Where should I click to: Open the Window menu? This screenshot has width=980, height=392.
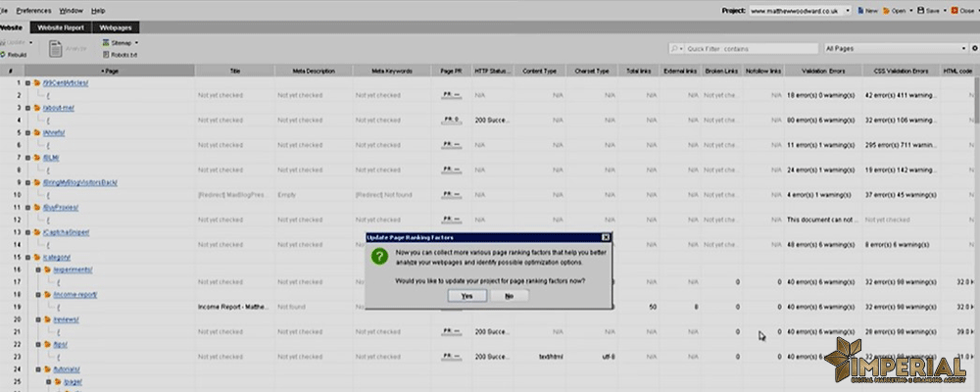tap(71, 11)
